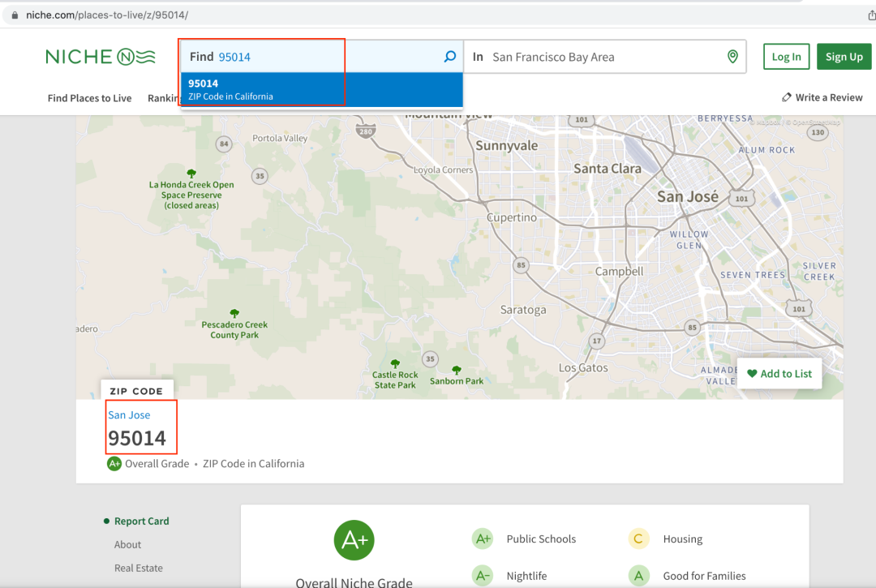Open the Rankings menu

pyautogui.click(x=162, y=98)
